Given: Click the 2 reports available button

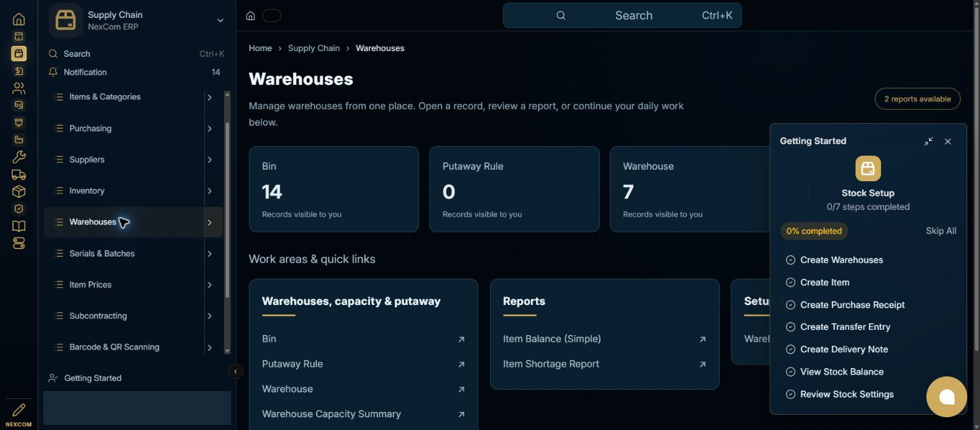Looking at the screenshot, I should (917, 99).
